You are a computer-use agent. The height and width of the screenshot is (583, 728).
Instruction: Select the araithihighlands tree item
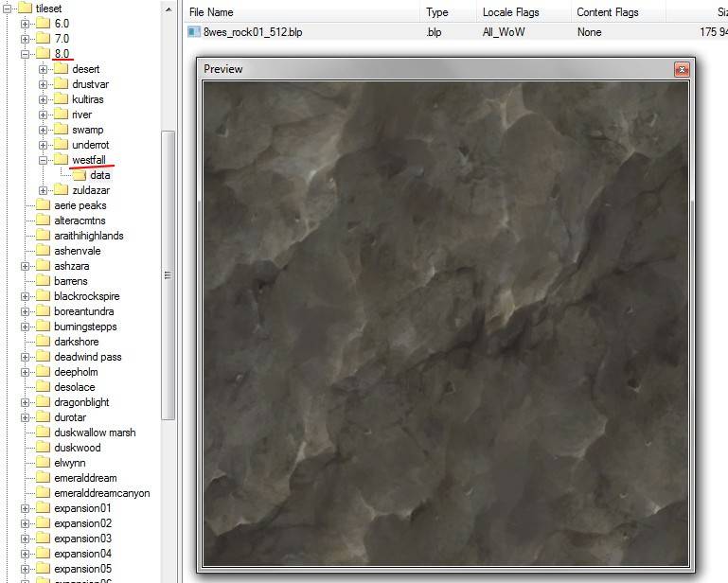click(89, 236)
